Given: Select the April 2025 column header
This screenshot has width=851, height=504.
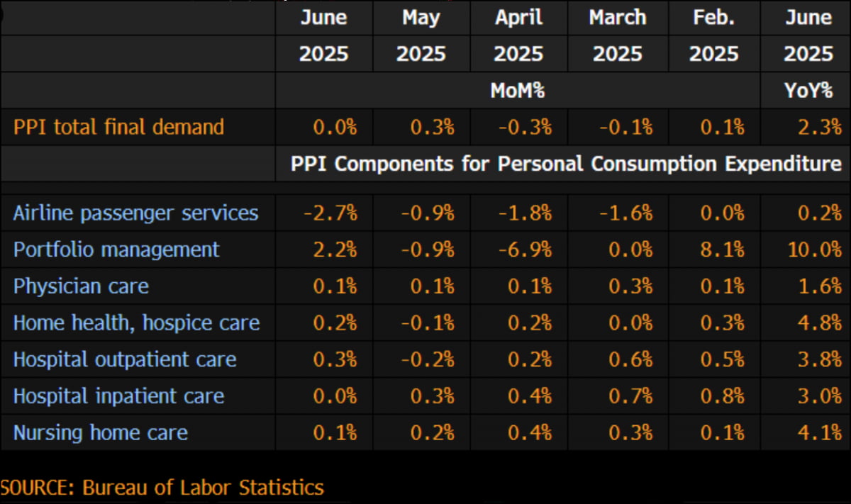Looking at the screenshot, I should pyautogui.click(x=518, y=35).
